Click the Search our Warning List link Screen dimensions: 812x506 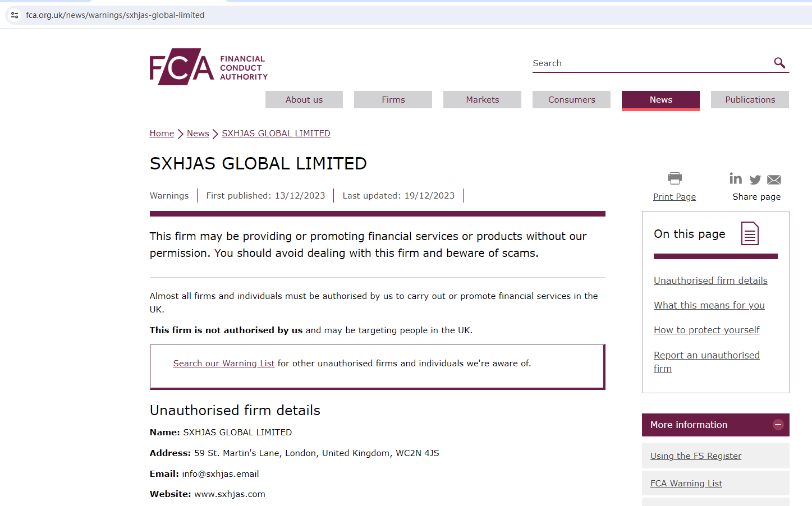(x=223, y=364)
